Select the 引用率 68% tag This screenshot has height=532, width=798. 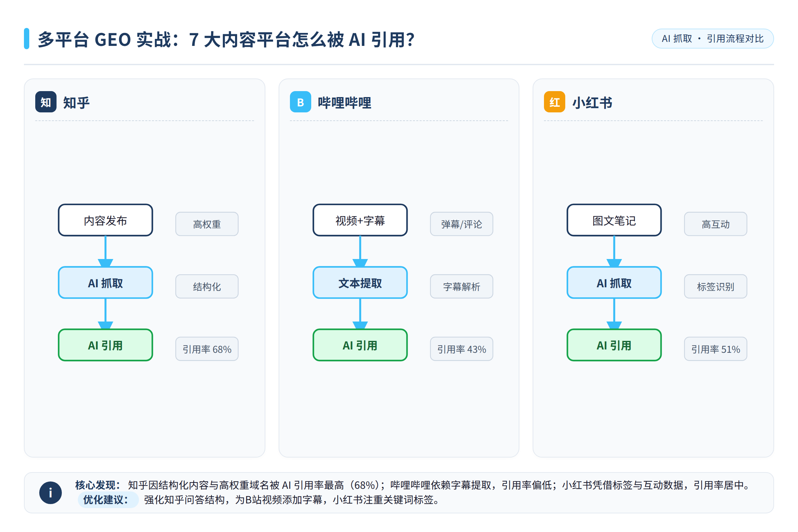coord(207,349)
